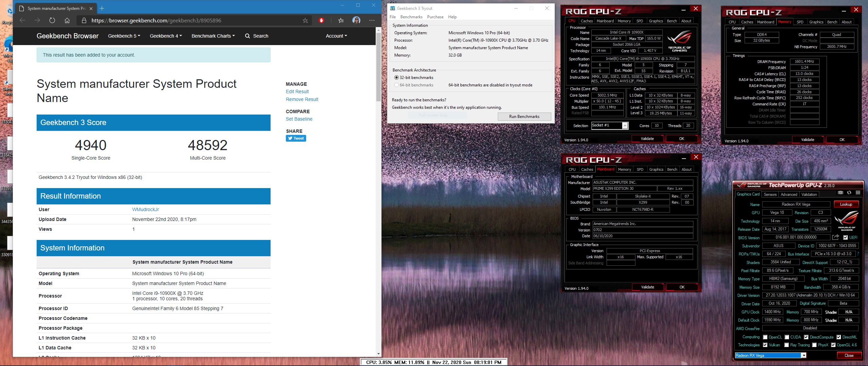The width and height of the screenshot is (868, 366).
Task: Open the Benchmarks menu in Geekbench 3
Action: tap(411, 17)
